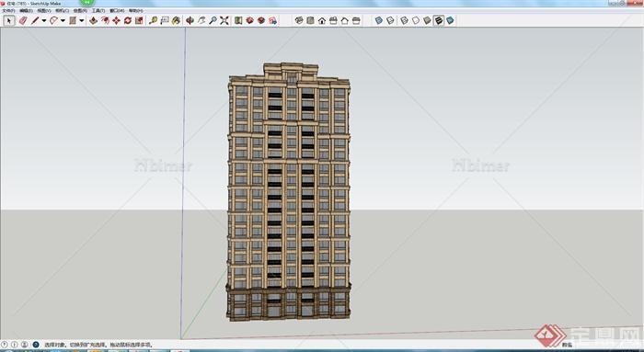The width and height of the screenshot is (644, 352).
Task: Expand the Line tool dropdown arrow
Action: (x=44, y=20)
